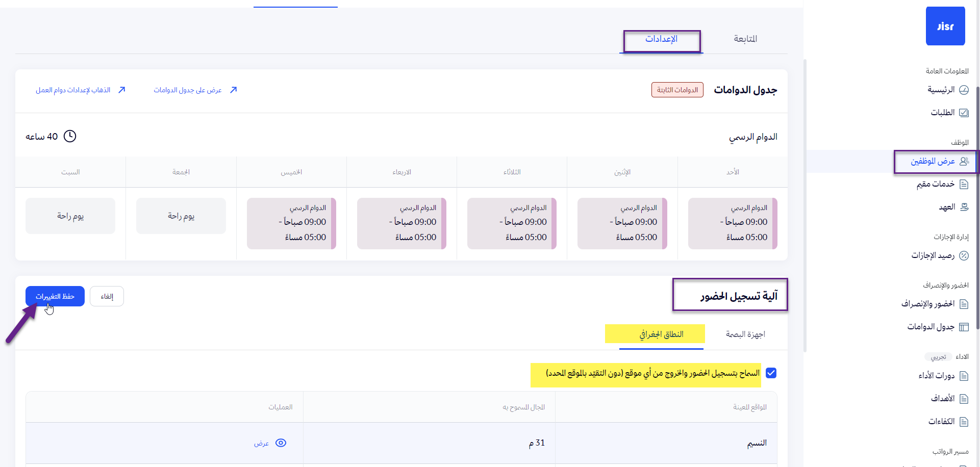Image resolution: width=980 pixels, height=467 pixels.
Task: Click حفظ التغييرات save button
Action: (55, 296)
